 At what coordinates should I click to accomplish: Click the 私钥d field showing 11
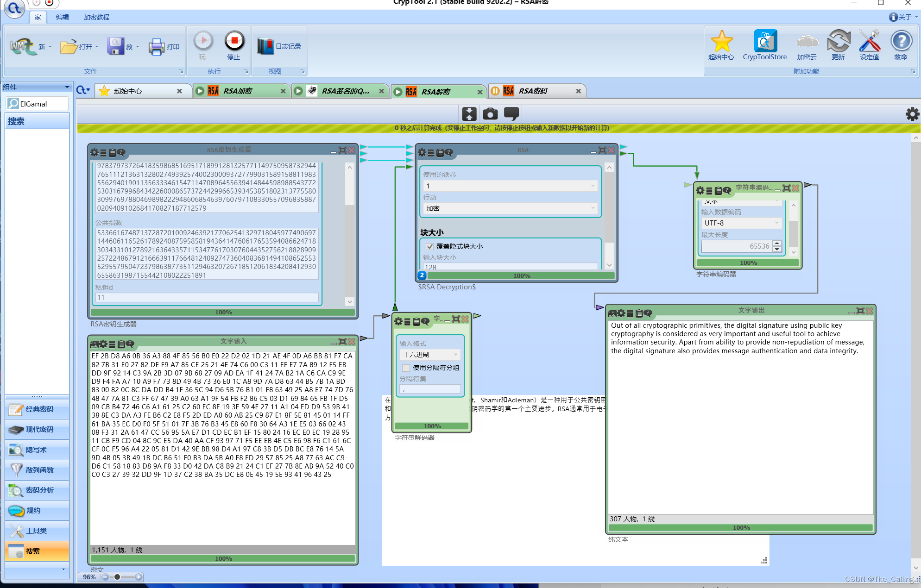[207, 298]
